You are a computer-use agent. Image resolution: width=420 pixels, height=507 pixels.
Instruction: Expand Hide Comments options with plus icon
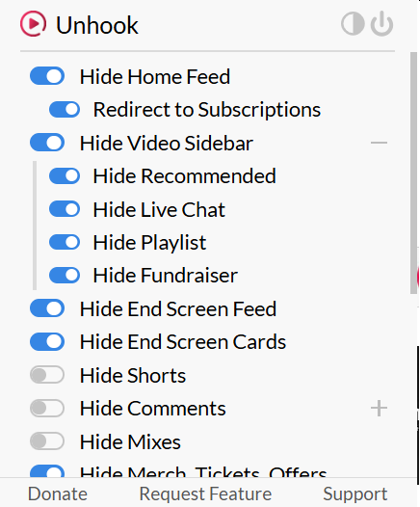click(379, 409)
